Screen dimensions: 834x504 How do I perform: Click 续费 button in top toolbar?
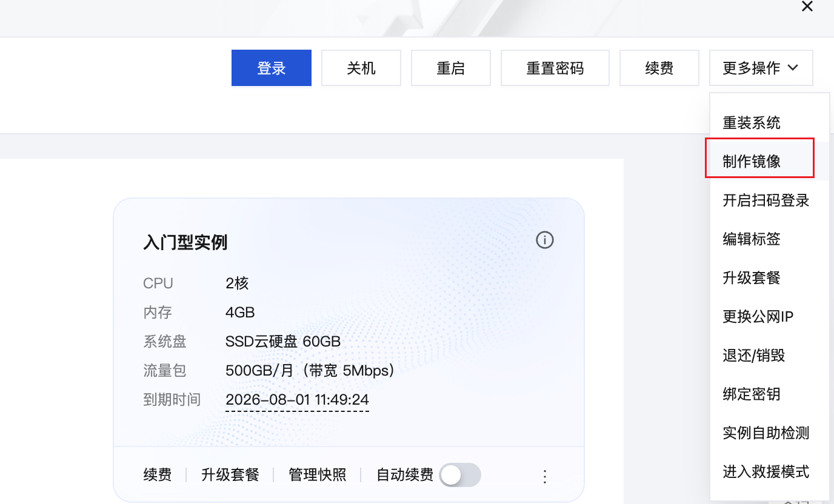pos(659,68)
